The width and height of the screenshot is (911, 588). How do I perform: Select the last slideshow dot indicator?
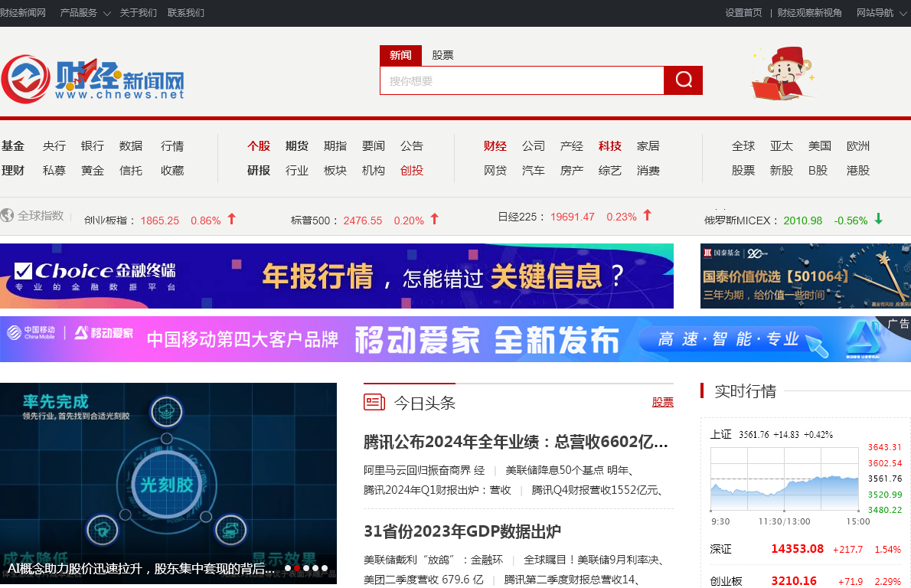(x=325, y=568)
